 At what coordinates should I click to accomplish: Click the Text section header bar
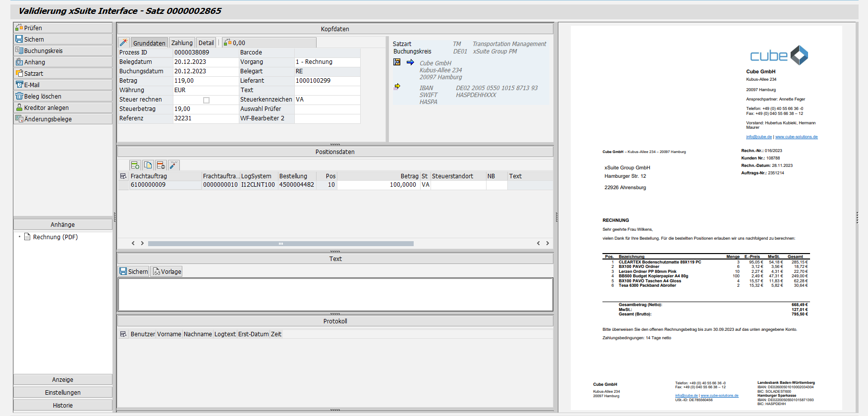335,259
